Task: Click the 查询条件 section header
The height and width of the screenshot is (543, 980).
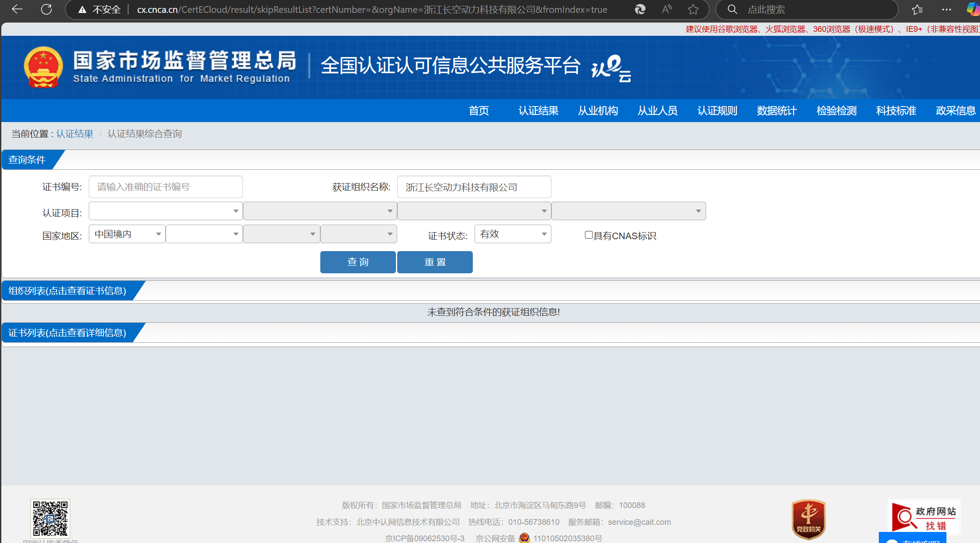Action: pyautogui.click(x=27, y=160)
